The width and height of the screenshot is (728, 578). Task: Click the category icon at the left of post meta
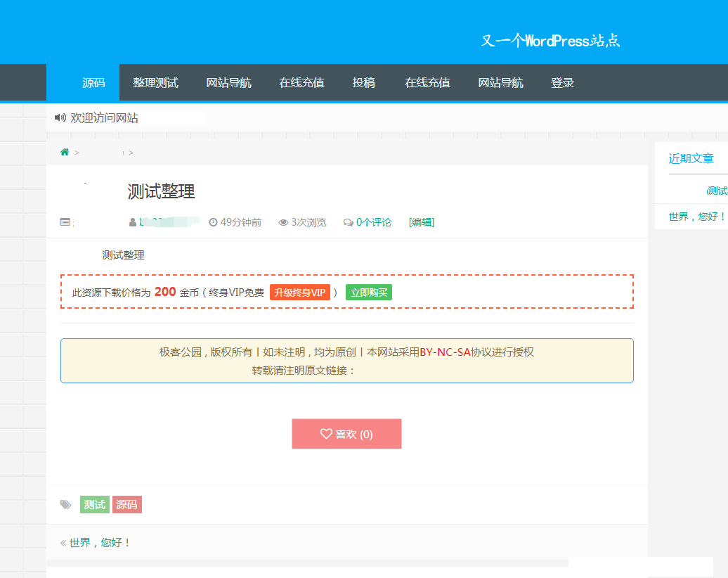(x=64, y=222)
